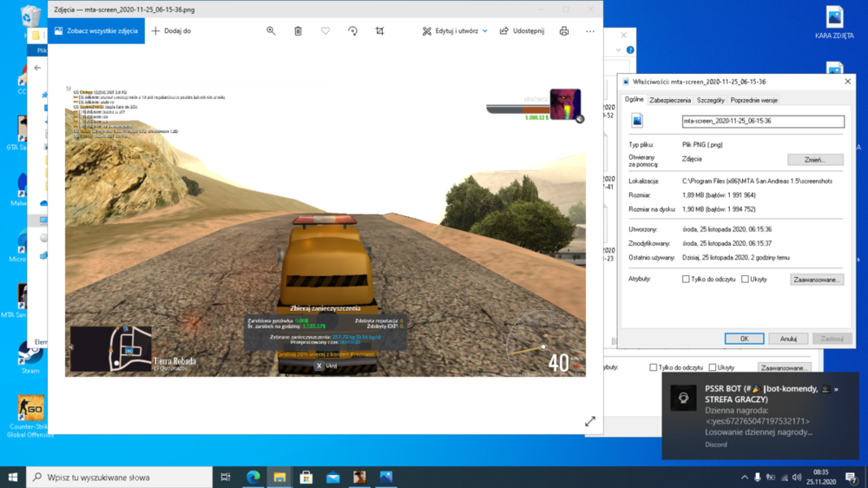The width and height of the screenshot is (868, 488).
Task: Click the back arrow in File Explorer
Action: point(37,68)
